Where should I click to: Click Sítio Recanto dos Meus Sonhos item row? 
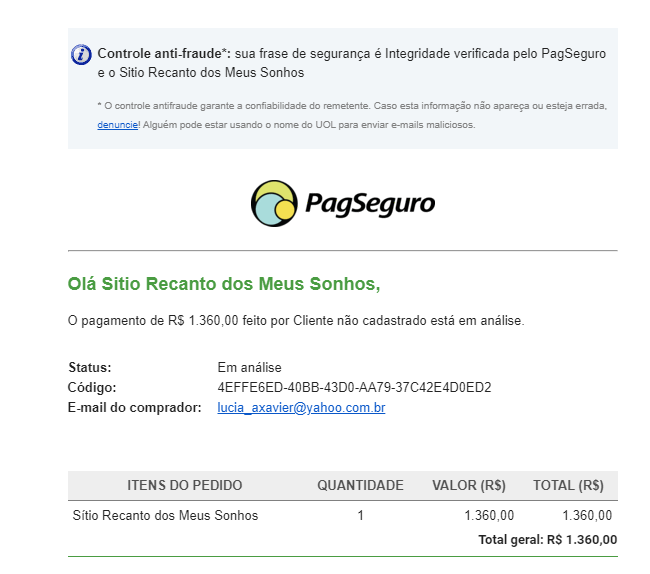(342, 516)
